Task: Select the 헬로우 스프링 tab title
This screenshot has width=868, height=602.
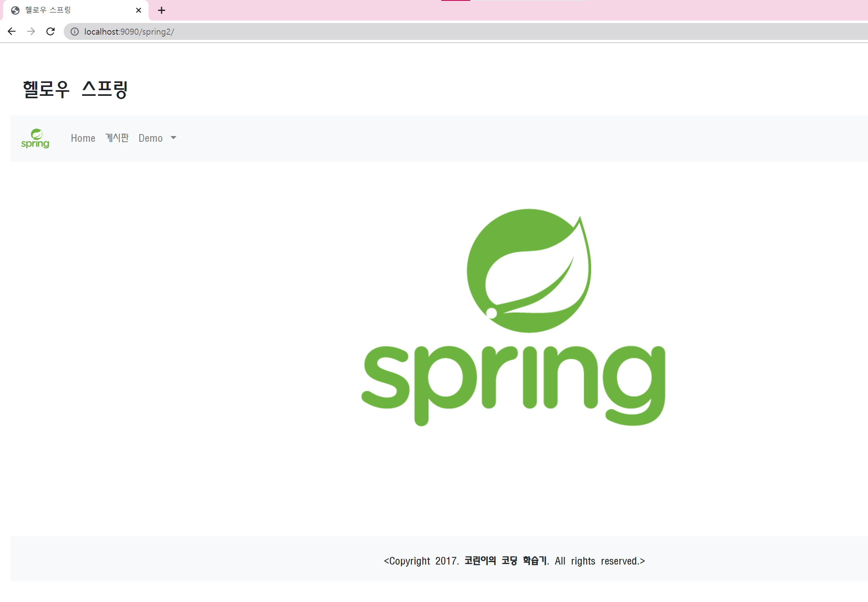Action: [48, 10]
